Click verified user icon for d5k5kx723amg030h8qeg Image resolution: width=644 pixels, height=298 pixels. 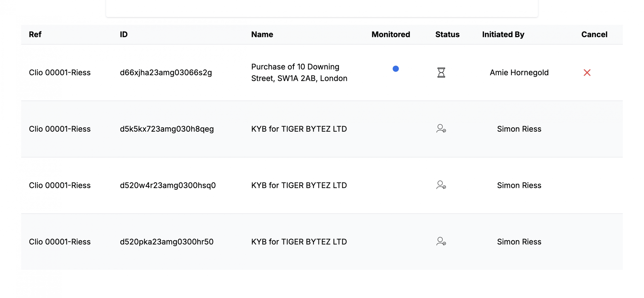coord(441,129)
